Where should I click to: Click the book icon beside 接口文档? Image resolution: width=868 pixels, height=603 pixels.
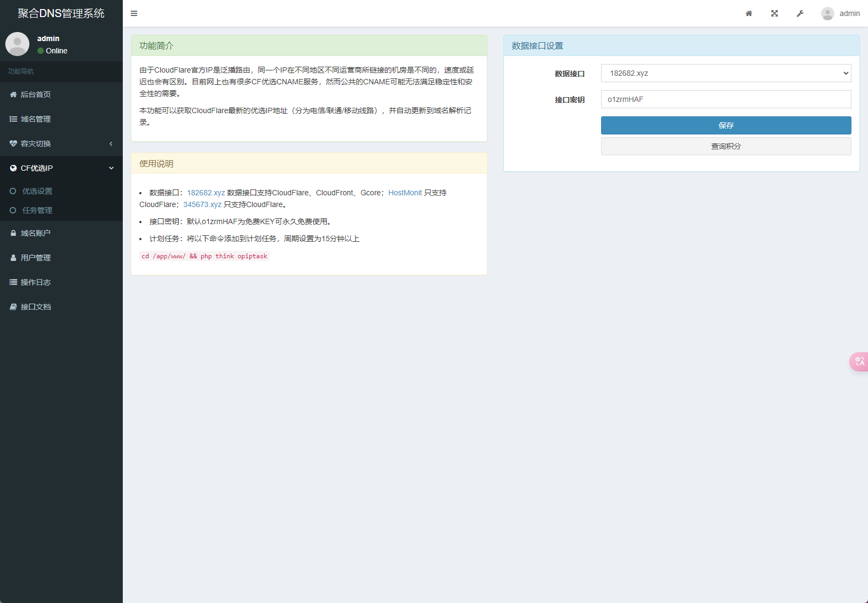pyautogui.click(x=13, y=307)
